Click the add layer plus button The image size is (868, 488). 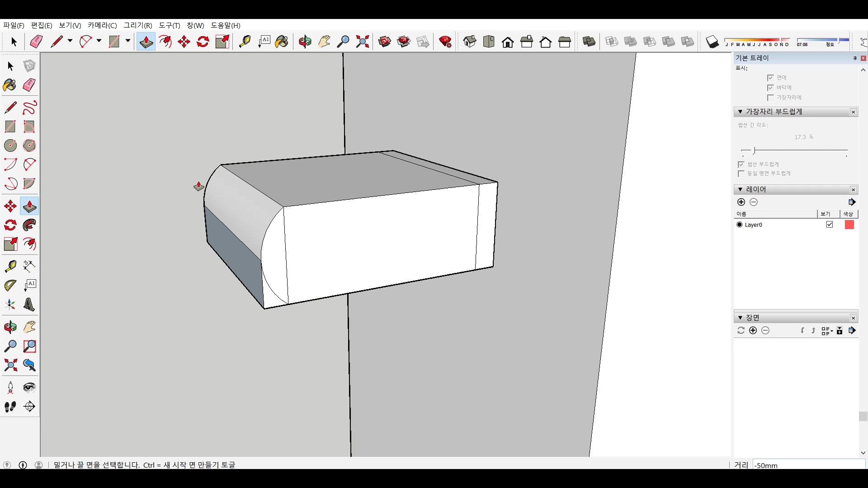tap(741, 202)
